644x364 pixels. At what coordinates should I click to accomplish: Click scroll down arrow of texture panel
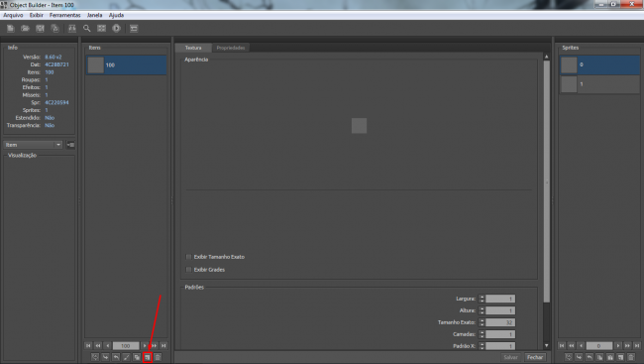click(x=547, y=346)
